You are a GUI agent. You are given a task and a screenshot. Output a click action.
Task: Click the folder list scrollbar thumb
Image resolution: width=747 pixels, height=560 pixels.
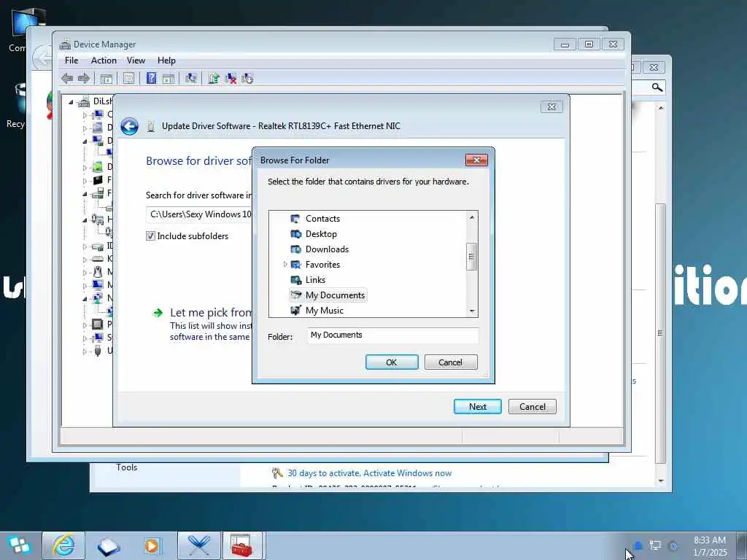(471, 257)
